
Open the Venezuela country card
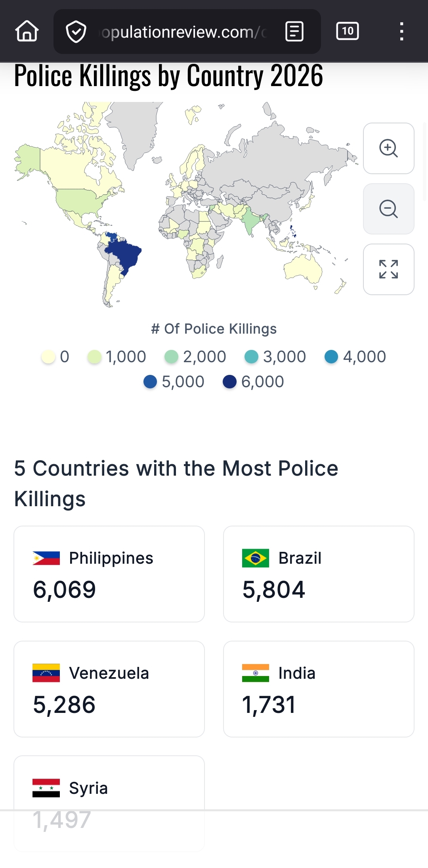click(109, 689)
